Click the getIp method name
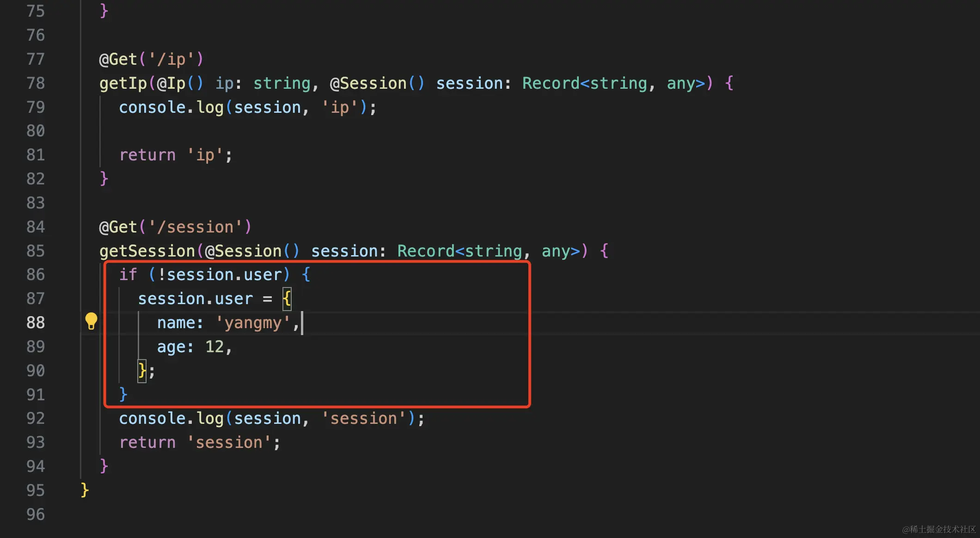This screenshot has width=980, height=538. tap(123, 83)
